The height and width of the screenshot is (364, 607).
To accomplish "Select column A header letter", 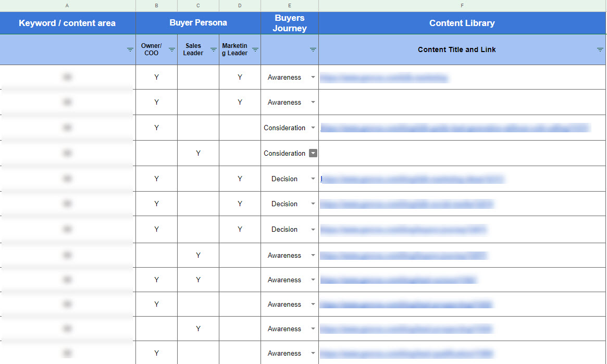I will point(67,5).
